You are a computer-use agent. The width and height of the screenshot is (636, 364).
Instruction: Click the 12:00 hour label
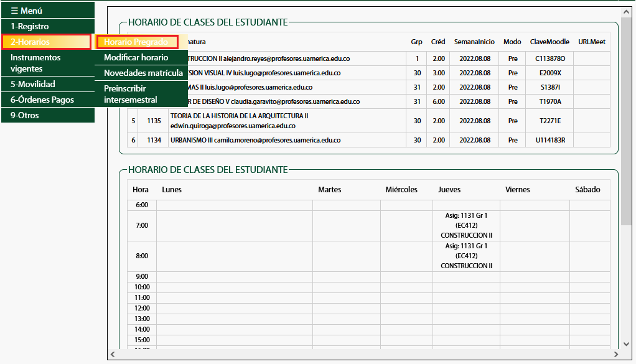[x=142, y=309]
